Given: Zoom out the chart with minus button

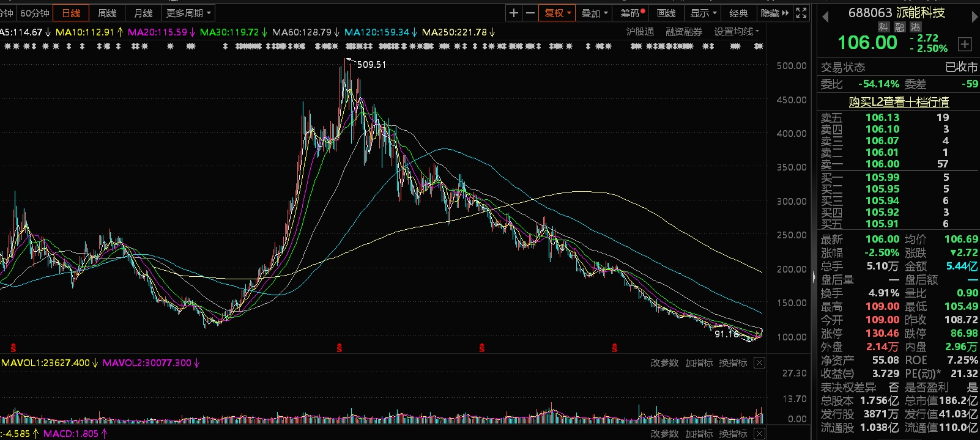Looking at the screenshot, I should pyautogui.click(x=530, y=13).
